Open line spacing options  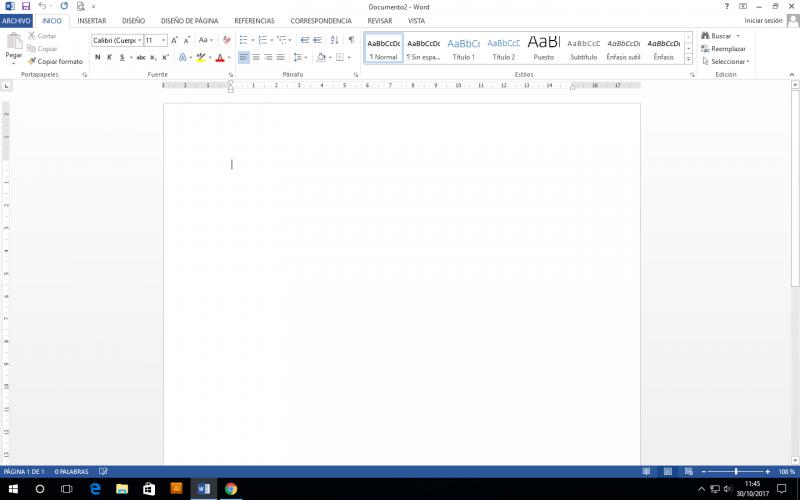[298, 57]
